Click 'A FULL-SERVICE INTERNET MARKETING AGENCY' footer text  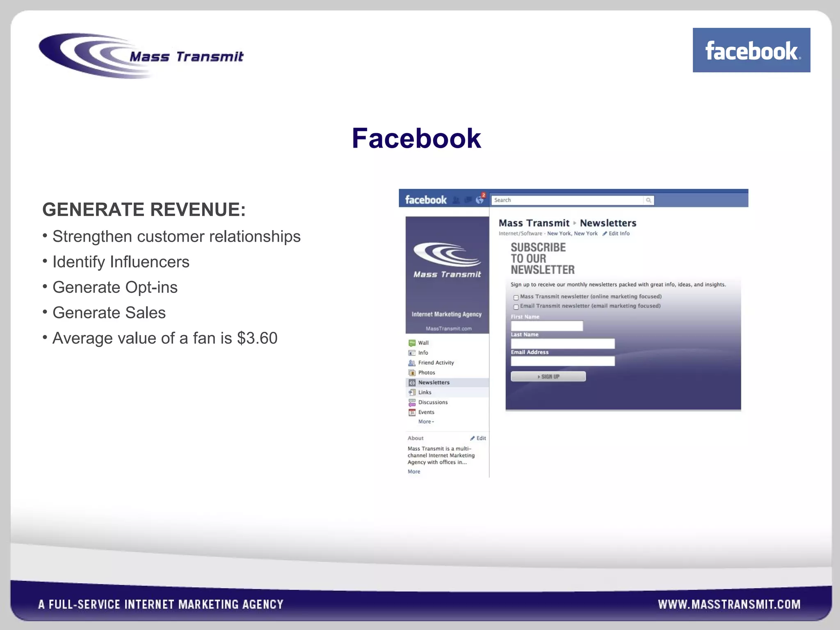pyautogui.click(x=161, y=604)
